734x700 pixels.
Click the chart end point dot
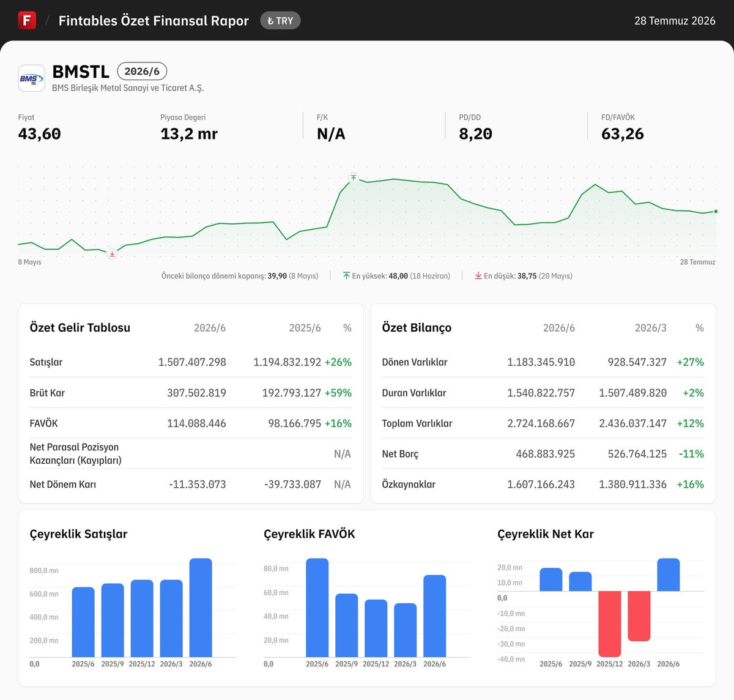coord(716,211)
